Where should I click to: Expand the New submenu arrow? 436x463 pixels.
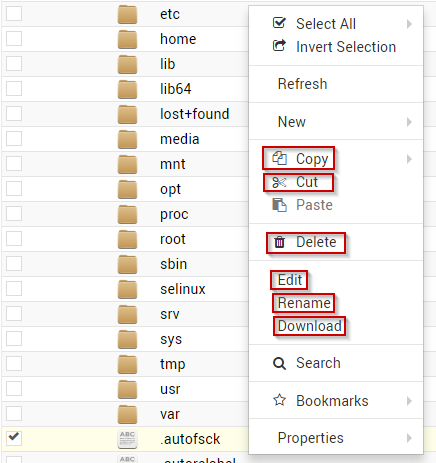coord(409,122)
